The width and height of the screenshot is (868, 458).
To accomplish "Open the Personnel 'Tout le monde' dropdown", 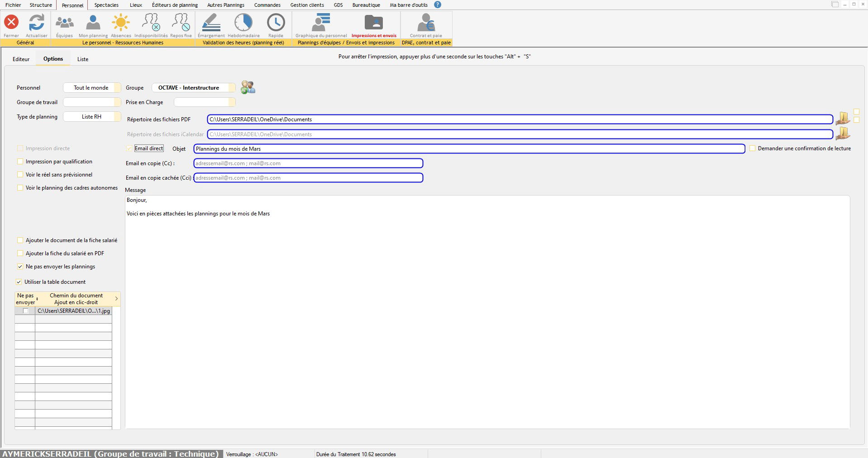I will point(92,88).
